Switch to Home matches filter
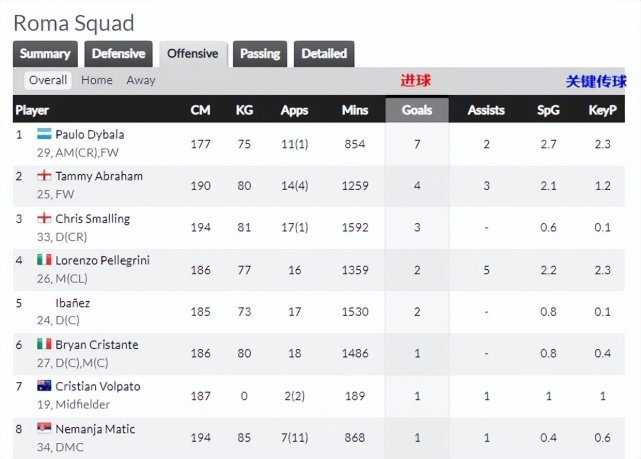The height and width of the screenshot is (459, 641). (97, 80)
